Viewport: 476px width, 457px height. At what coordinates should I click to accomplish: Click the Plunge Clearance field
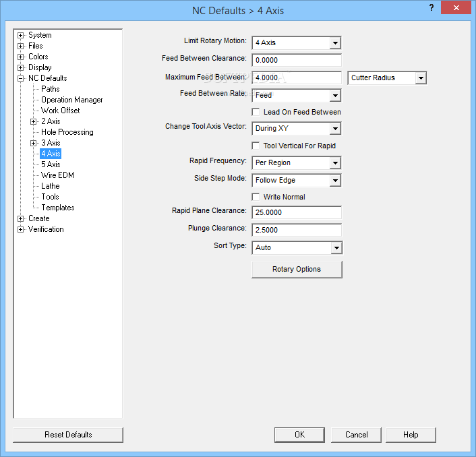[x=297, y=231]
